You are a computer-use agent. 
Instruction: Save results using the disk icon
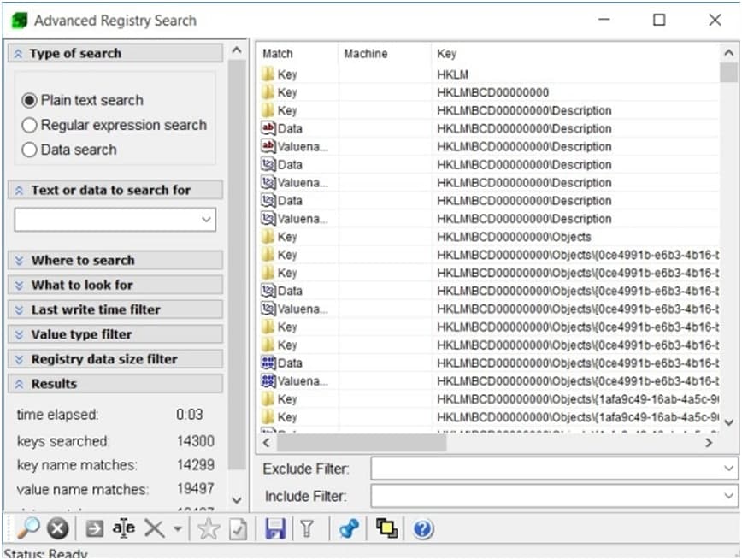tap(275, 528)
